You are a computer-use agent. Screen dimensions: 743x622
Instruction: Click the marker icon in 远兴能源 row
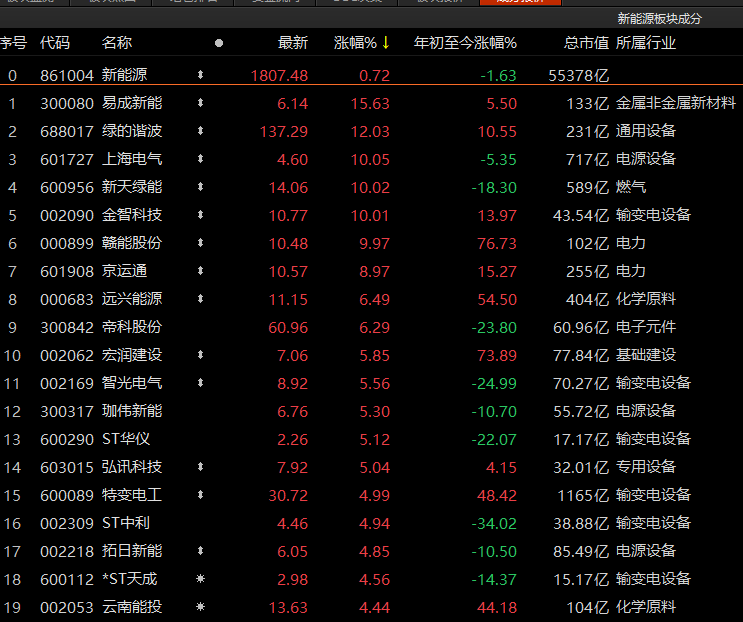click(x=200, y=299)
